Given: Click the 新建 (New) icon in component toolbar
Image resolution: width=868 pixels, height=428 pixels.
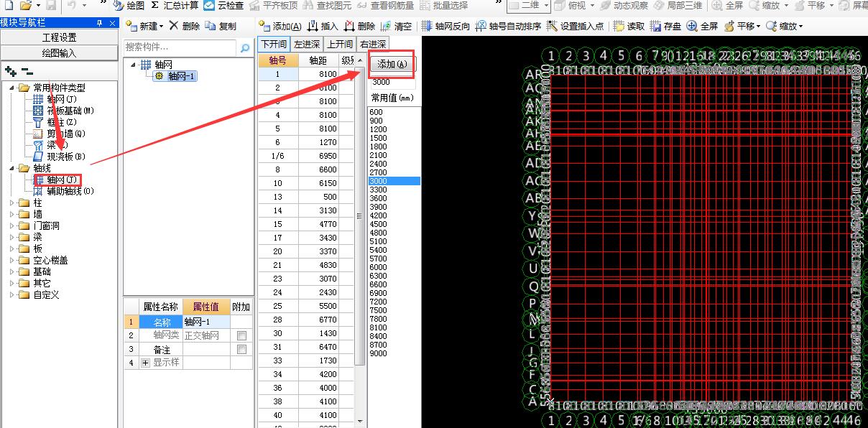Looking at the screenshot, I should 132,27.
